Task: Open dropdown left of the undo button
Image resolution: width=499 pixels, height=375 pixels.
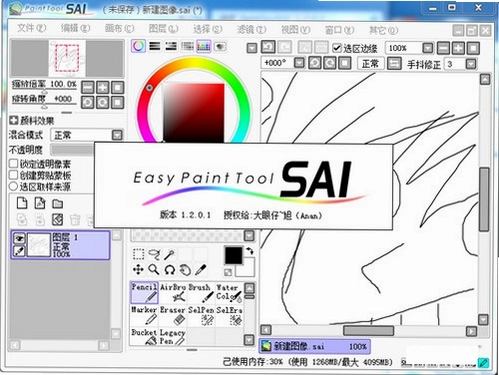Action: click(252, 48)
